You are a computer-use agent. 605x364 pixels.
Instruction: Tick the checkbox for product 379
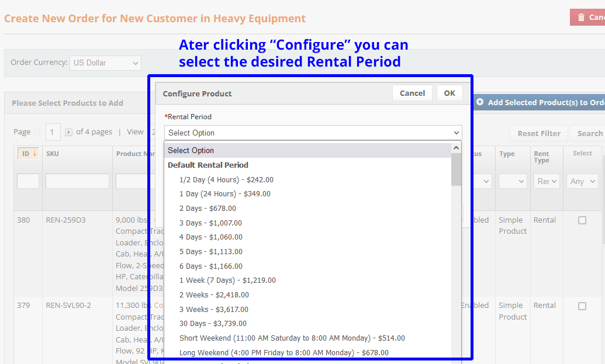pos(582,306)
